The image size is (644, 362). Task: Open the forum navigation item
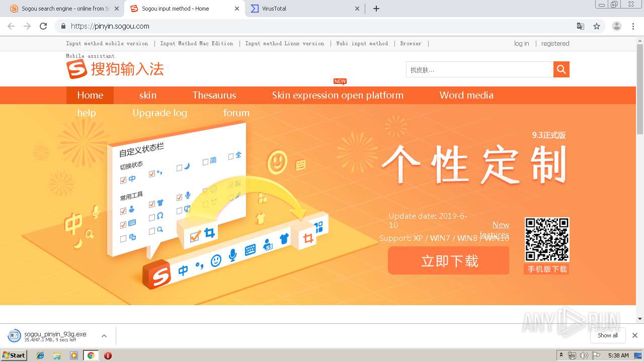click(x=236, y=113)
